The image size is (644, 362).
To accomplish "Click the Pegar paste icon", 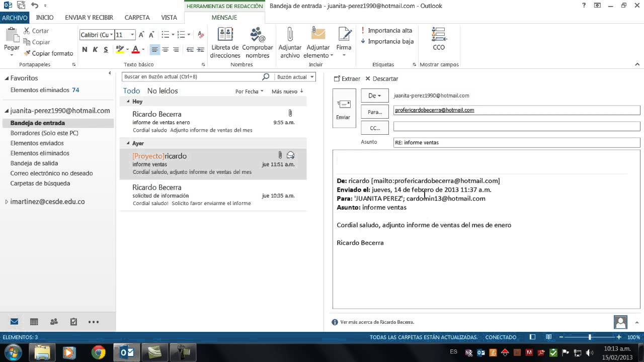I will coord(11,35).
